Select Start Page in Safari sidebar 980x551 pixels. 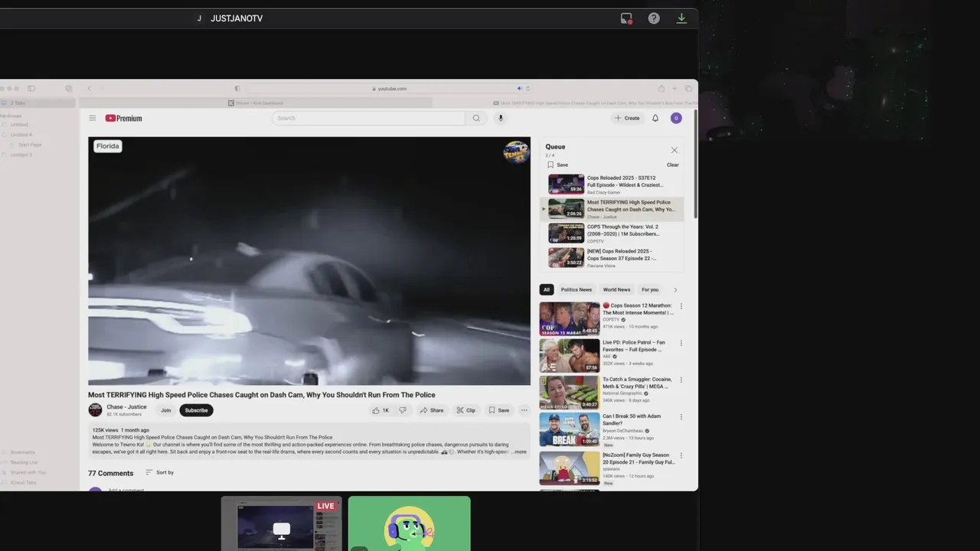(31, 145)
